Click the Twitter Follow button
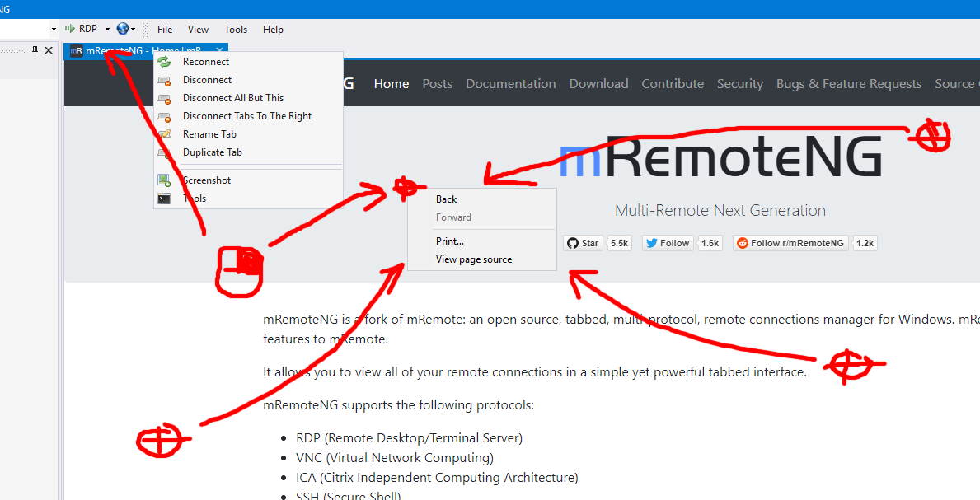This screenshot has height=500, width=980. 668,243
